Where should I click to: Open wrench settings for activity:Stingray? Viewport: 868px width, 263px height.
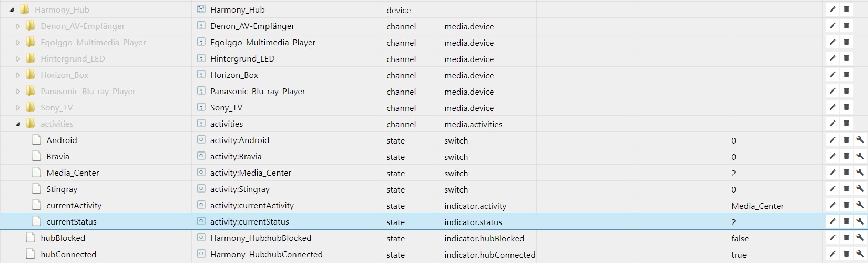[x=860, y=189]
